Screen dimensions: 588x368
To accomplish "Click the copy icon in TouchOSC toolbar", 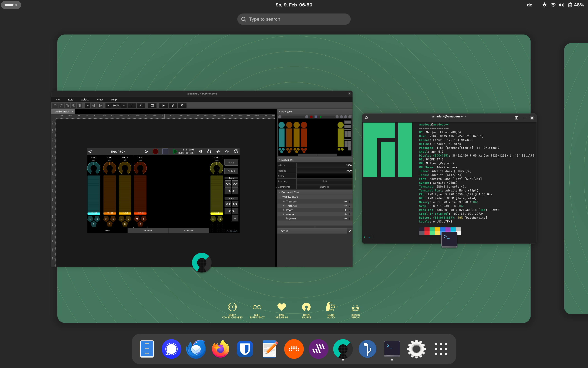I will click(67, 105).
